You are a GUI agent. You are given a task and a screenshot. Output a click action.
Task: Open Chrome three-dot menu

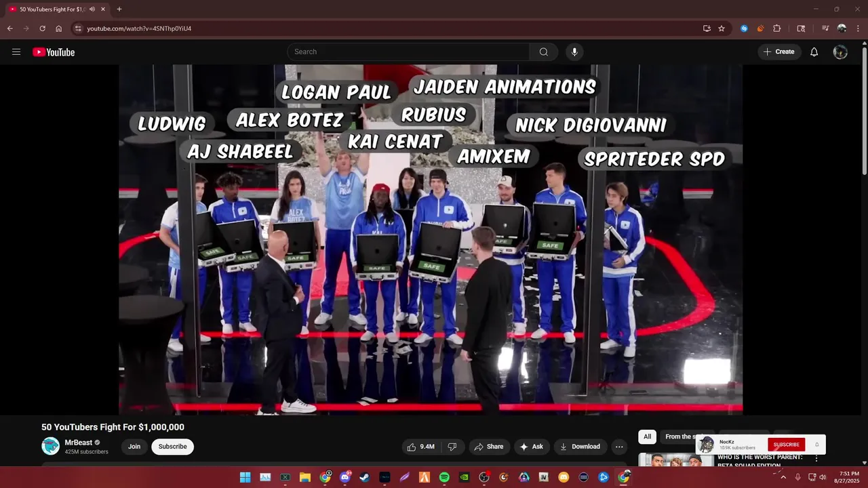pos(858,28)
